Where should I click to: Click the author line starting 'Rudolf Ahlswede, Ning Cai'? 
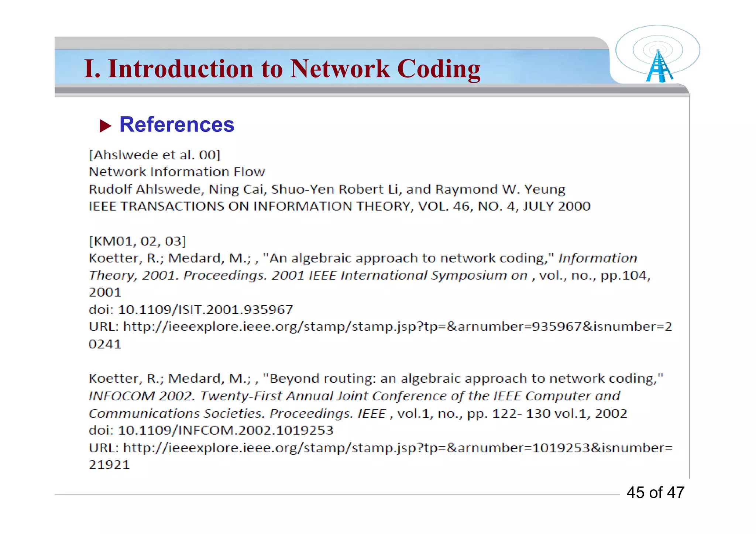coord(327,189)
